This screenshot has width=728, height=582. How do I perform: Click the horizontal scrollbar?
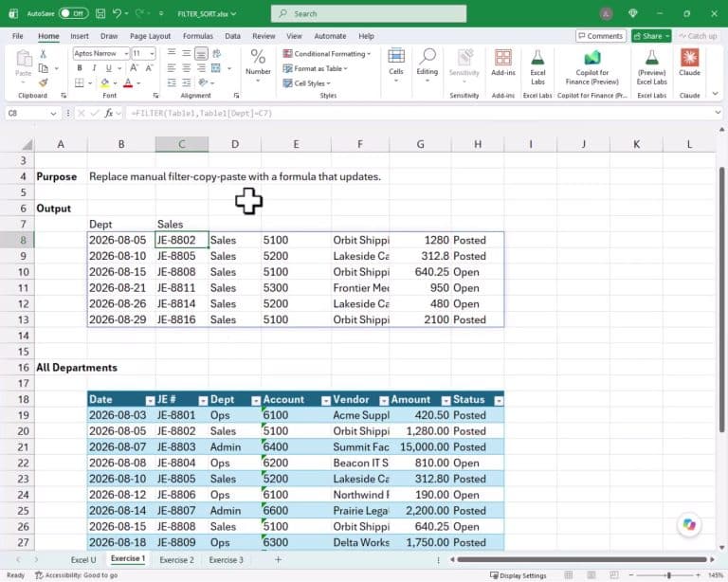[582, 560]
